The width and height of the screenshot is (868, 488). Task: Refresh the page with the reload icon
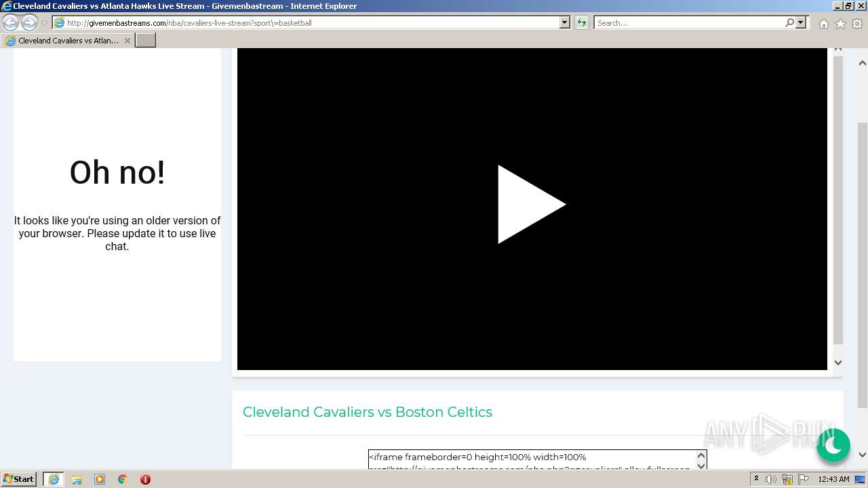click(581, 22)
